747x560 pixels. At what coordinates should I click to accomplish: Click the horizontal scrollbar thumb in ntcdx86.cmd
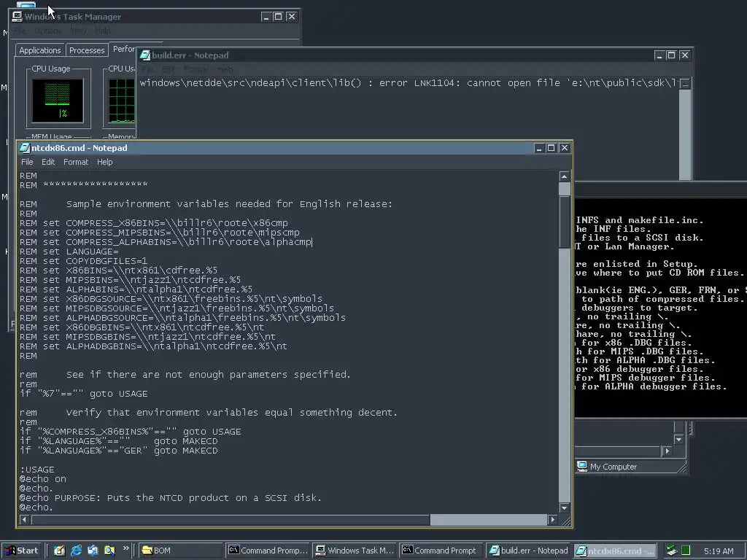point(231,519)
